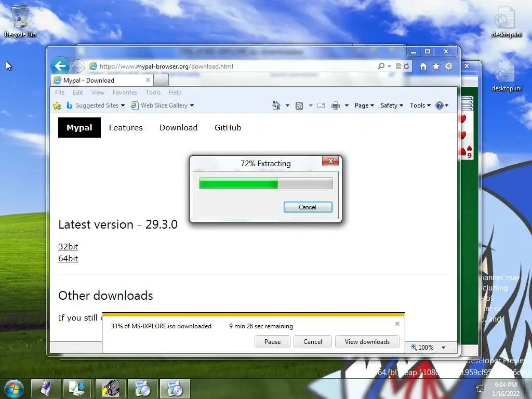Click the 32bit download link

(68, 247)
